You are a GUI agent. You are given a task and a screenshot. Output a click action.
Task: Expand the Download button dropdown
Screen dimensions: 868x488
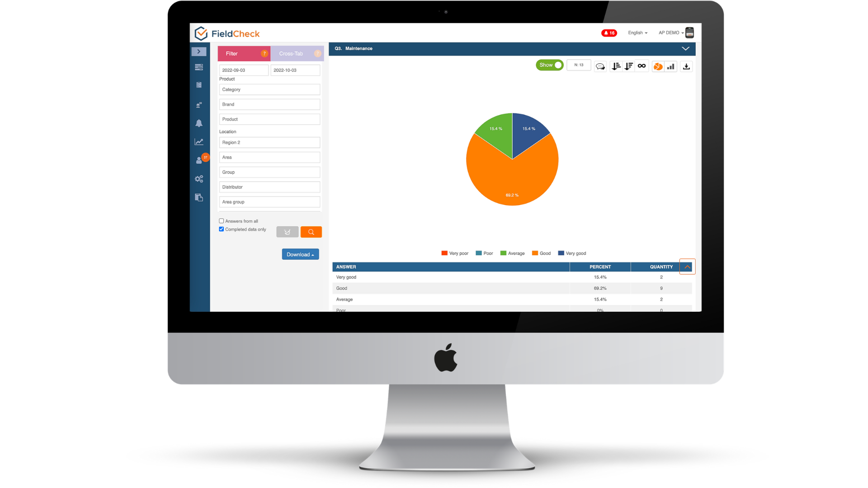click(300, 254)
